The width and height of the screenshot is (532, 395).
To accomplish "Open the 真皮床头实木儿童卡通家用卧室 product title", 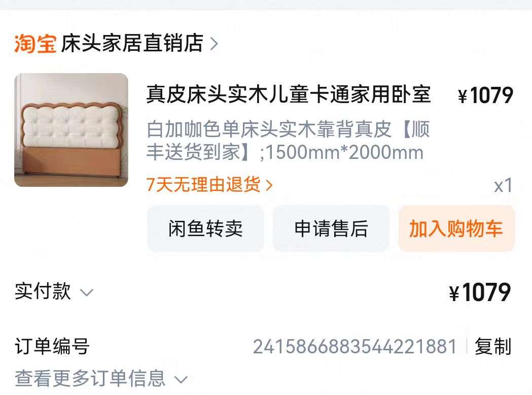I will [x=289, y=94].
